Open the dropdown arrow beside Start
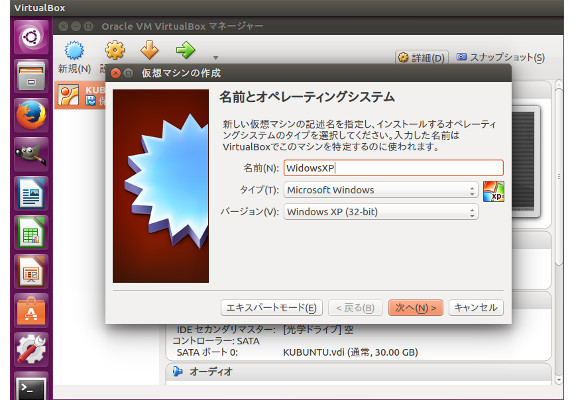 216,58
